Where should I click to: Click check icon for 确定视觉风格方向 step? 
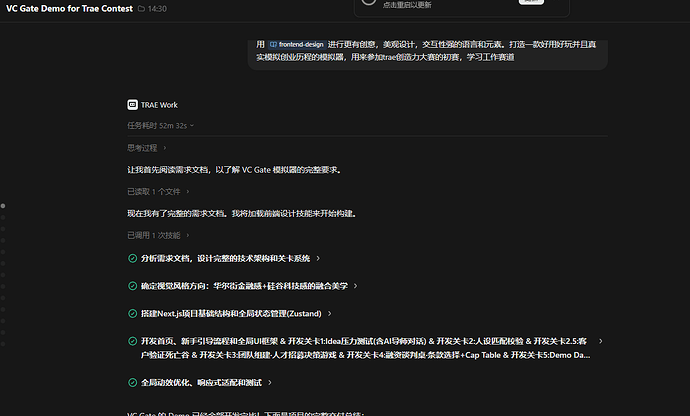click(x=132, y=286)
